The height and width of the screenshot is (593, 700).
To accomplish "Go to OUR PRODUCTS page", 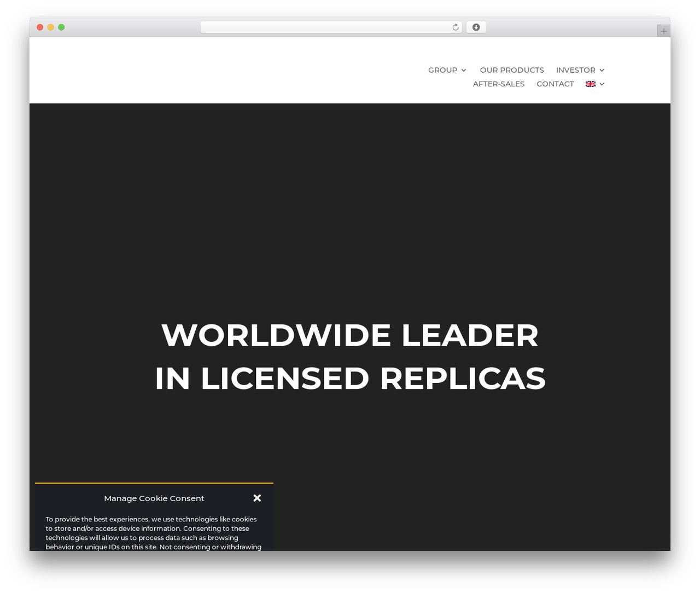I will (512, 70).
